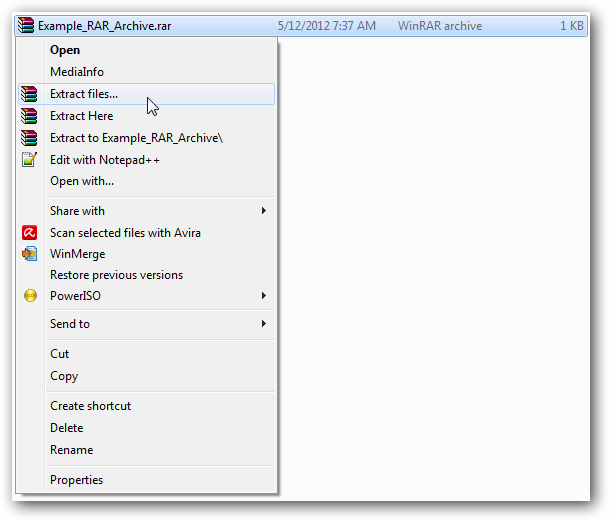Viewport: 610px width, 521px height.
Task: Select the Example_RAR_Archive.rar file name
Action: [104, 26]
